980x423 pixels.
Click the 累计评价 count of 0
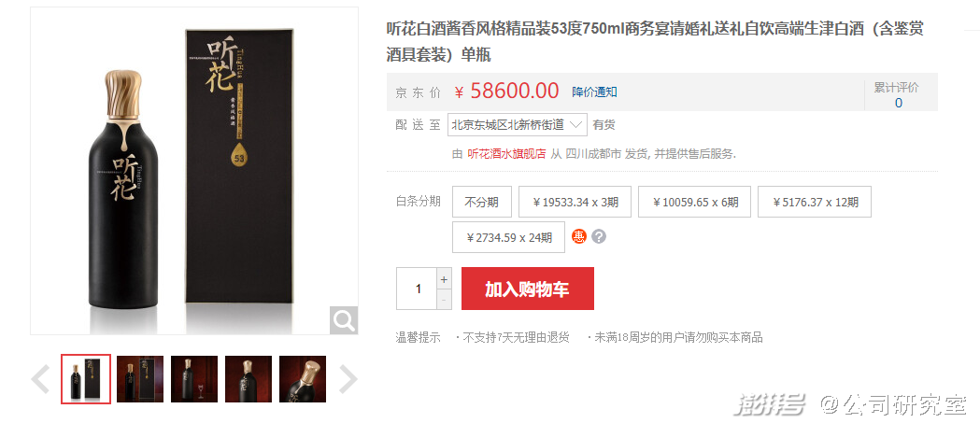pyautogui.click(x=898, y=103)
